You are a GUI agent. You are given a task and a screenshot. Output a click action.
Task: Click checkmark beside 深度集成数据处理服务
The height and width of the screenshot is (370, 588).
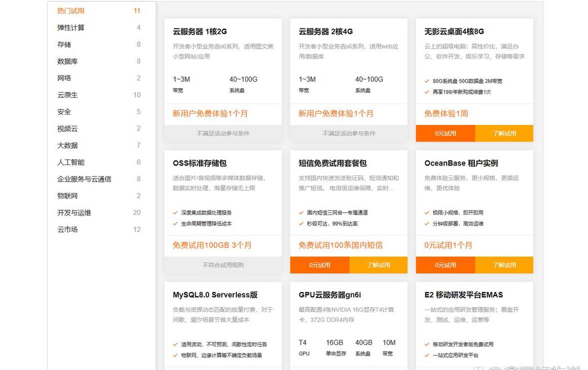[175, 212]
